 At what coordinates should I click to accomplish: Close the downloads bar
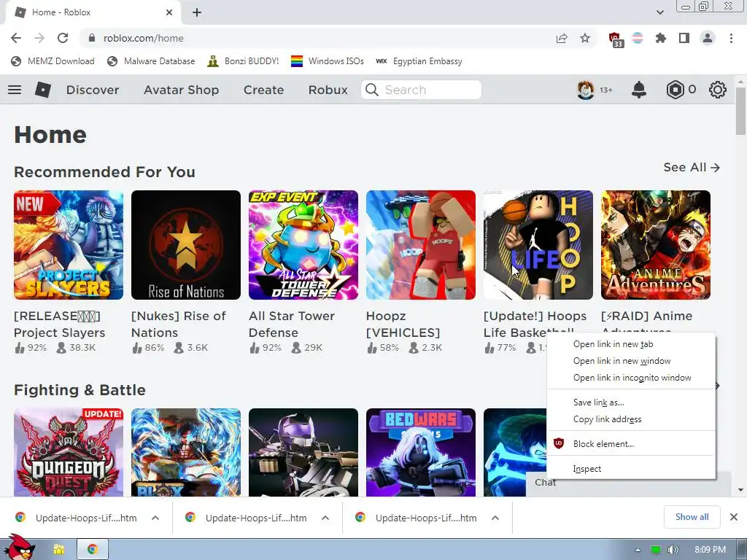tap(734, 517)
